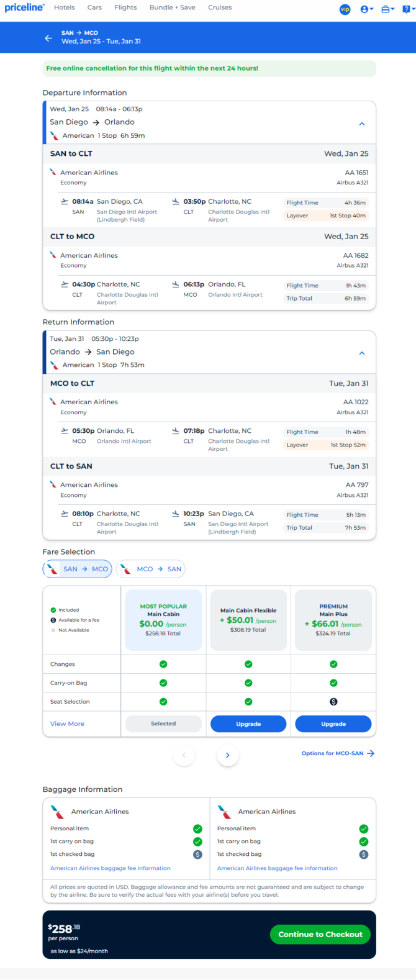Upgrade to Main Cabin Flexible fare
Viewport: 416px width, 980px height.
pos(248,724)
